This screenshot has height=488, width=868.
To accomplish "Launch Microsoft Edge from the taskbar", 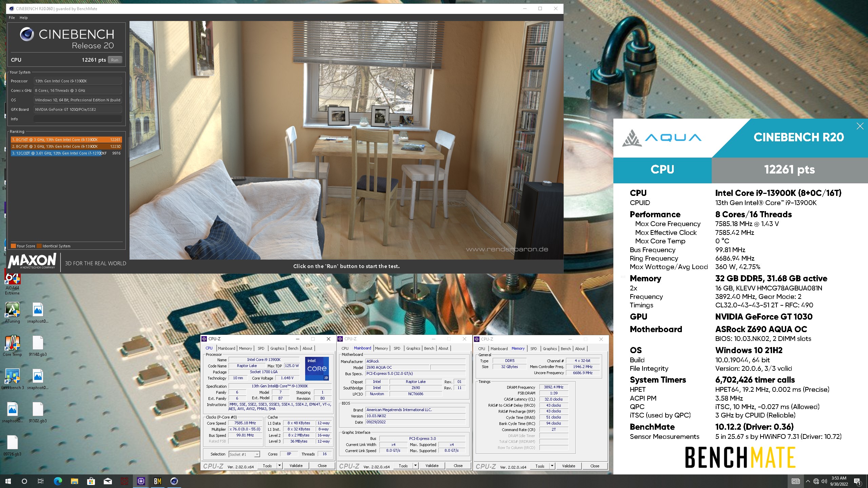I will (58, 481).
